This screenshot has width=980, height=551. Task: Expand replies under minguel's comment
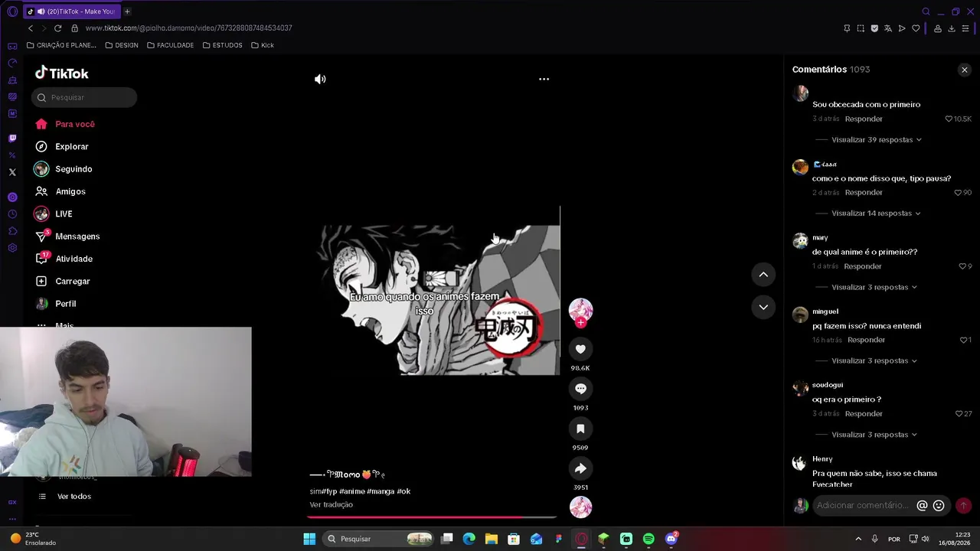pyautogui.click(x=874, y=360)
